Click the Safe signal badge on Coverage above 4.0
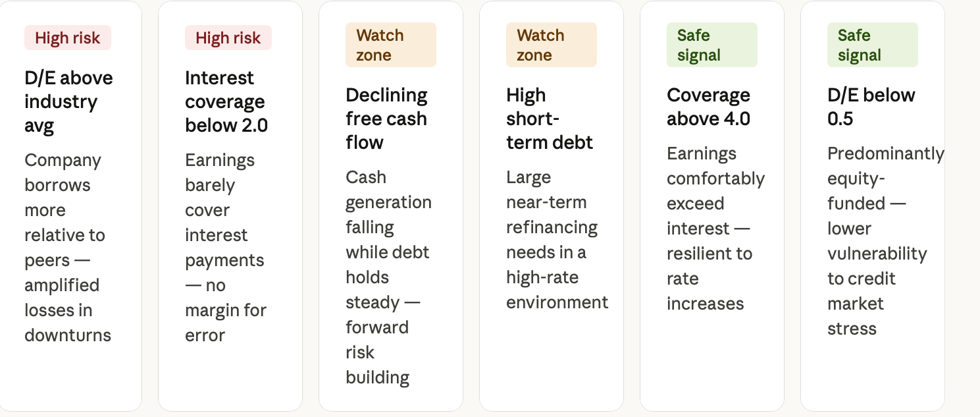The height and width of the screenshot is (417, 980). (712, 45)
